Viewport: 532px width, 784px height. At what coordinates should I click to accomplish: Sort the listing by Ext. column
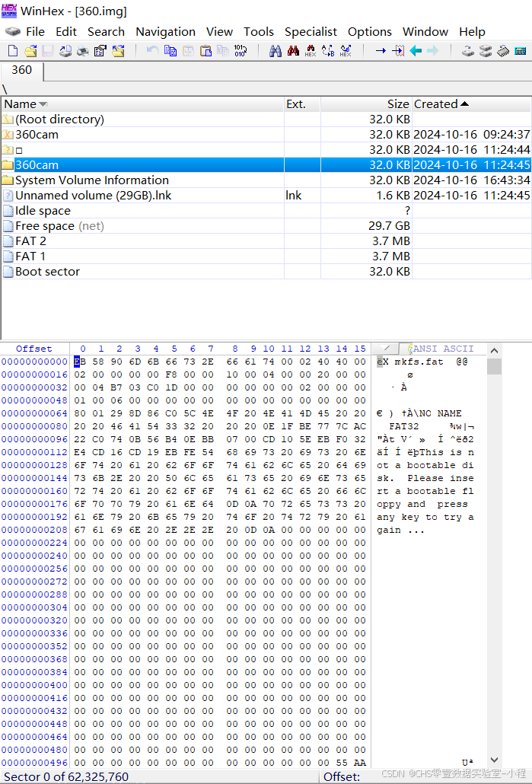302,104
